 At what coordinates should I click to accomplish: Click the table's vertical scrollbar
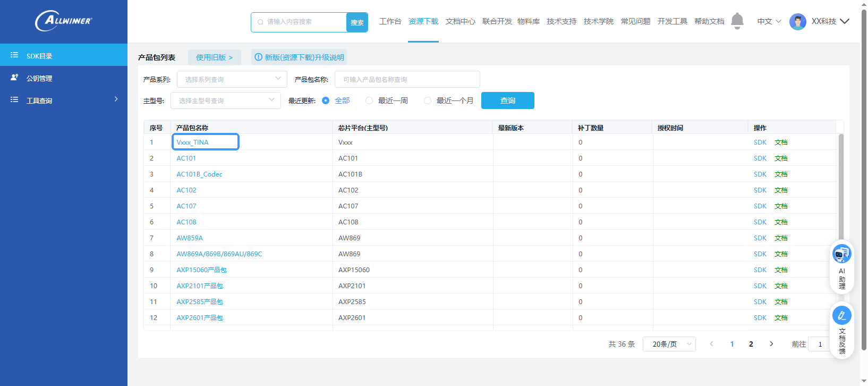[x=840, y=186]
